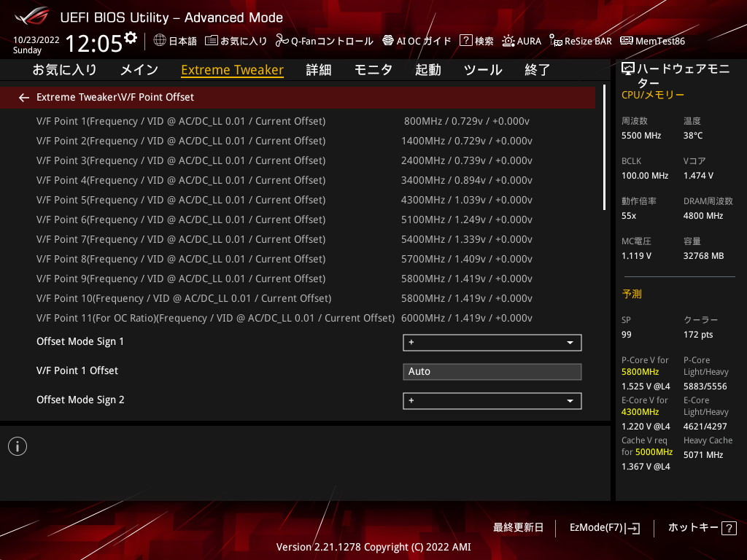The image size is (747, 560).
Task: Click 最終更新日 button
Action: point(519,528)
